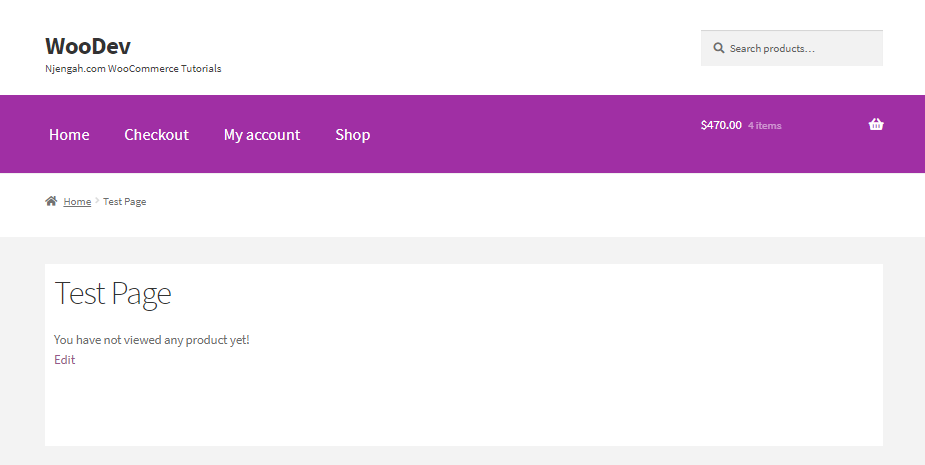Click empty area of purple navigation bar
This screenshot has width=925, height=465.
(x=531, y=134)
